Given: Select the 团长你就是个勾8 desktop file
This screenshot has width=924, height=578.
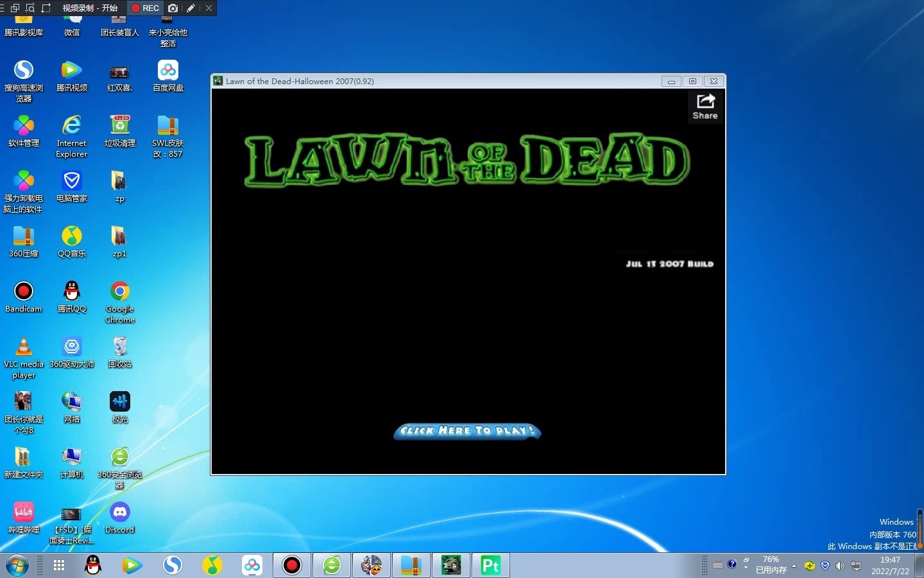Looking at the screenshot, I should tap(24, 412).
